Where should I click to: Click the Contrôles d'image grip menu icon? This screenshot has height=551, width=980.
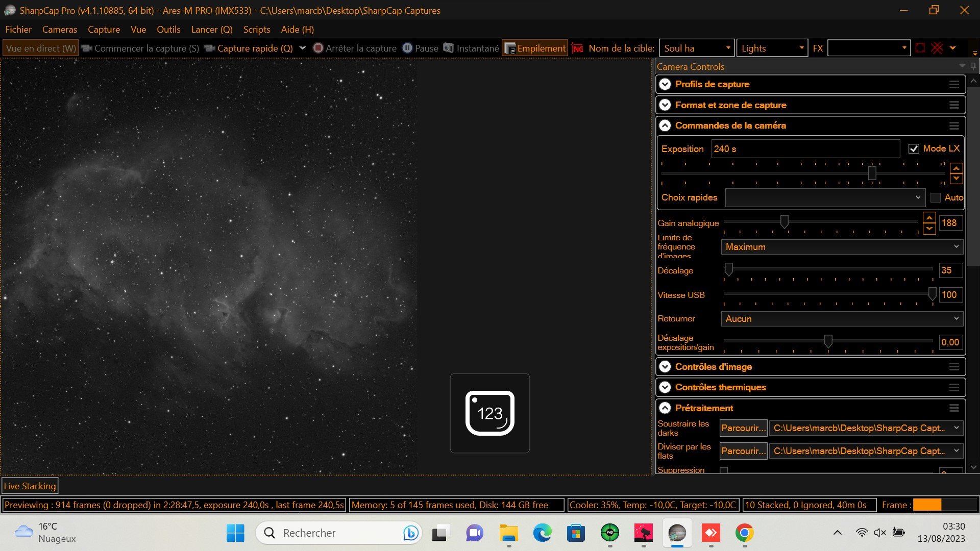954,367
